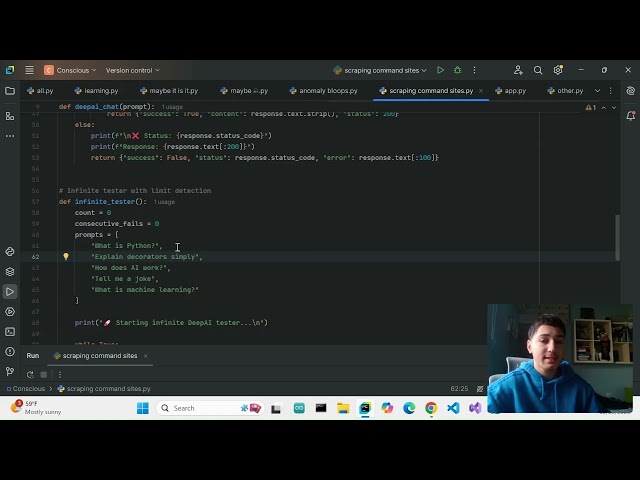The height and width of the screenshot is (480, 640).
Task: Click the 1 usage hint beside deepai_chat
Action: click(172, 107)
